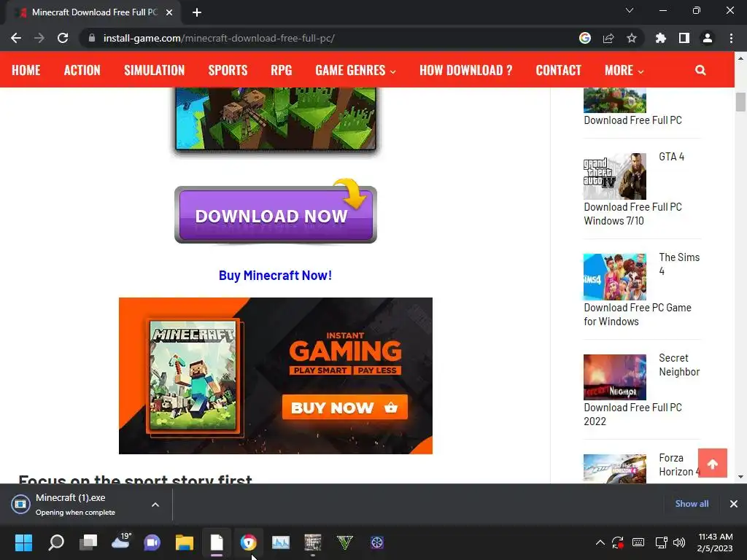Close the downloads bar
The height and width of the screenshot is (560, 747).
click(734, 503)
